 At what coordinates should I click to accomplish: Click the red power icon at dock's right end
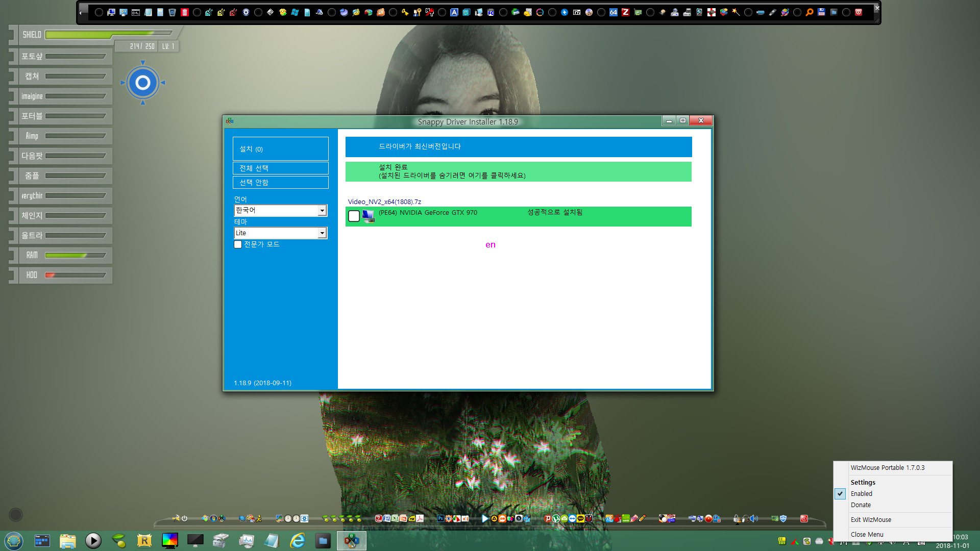[x=804, y=518]
